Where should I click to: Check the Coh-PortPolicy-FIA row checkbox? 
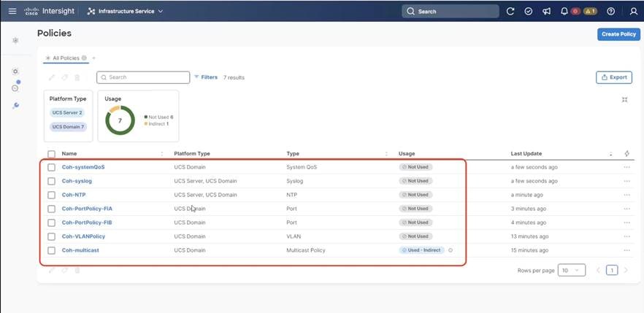(51, 209)
